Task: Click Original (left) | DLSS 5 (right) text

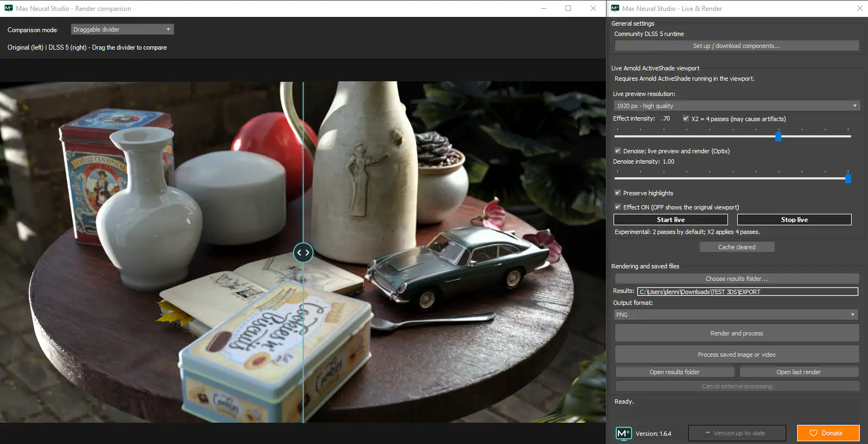Action: [87, 47]
